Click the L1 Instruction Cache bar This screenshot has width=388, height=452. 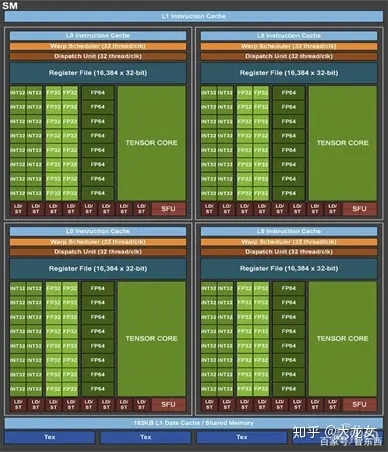coord(194,16)
